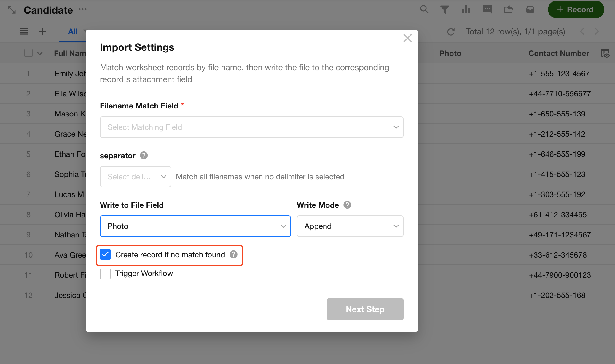Viewport: 615px width, 364px height.
Task: Click the green add Record button
Action: point(576,9)
